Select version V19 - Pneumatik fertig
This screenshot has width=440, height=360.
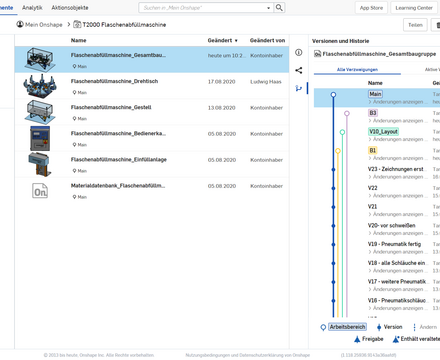pos(394,244)
